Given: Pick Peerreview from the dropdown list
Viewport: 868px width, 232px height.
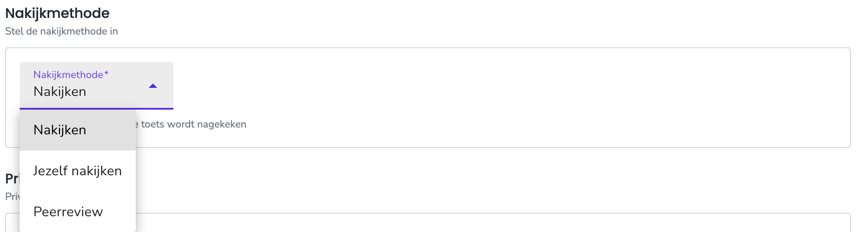Looking at the screenshot, I should click(x=78, y=212).
